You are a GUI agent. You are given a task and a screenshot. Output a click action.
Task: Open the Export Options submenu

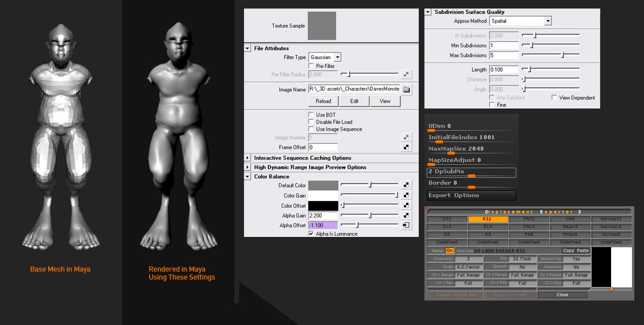click(x=472, y=195)
